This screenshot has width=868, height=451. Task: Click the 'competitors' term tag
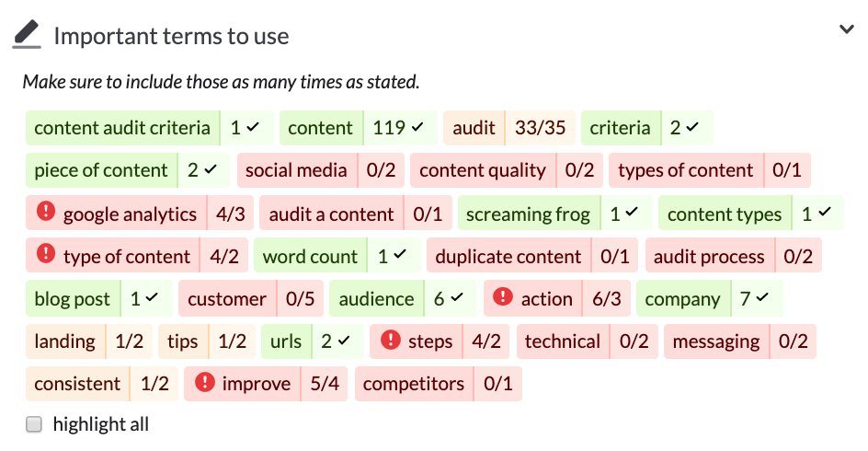click(413, 384)
